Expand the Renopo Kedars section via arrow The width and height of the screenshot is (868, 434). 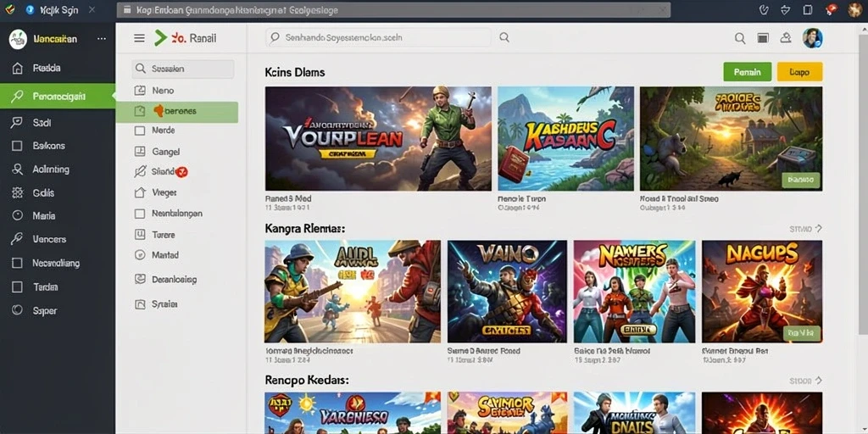(x=819, y=381)
